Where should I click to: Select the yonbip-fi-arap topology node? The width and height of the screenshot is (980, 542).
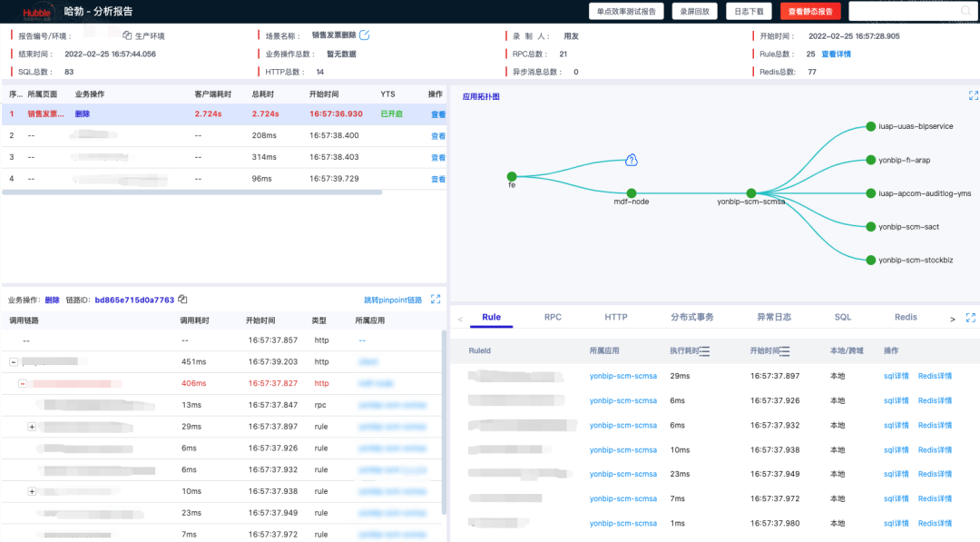tap(870, 160)
